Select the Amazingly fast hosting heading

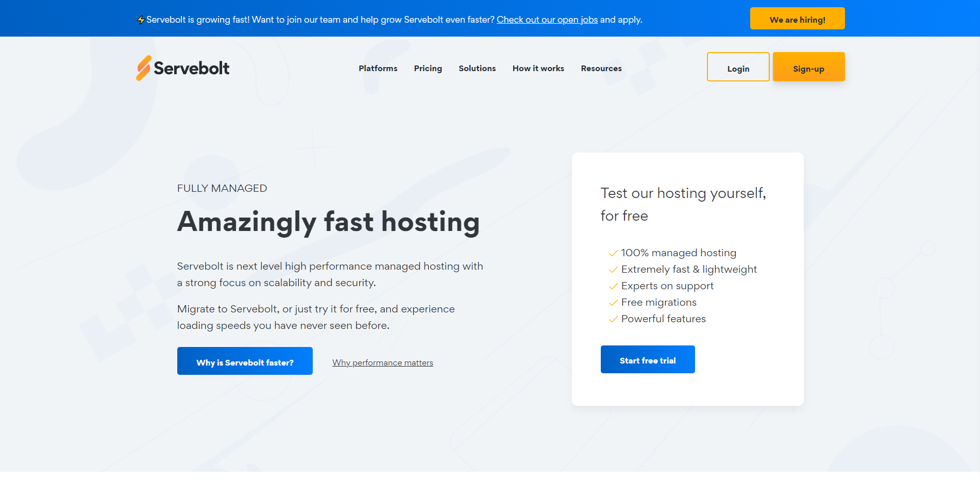(329, 222)
